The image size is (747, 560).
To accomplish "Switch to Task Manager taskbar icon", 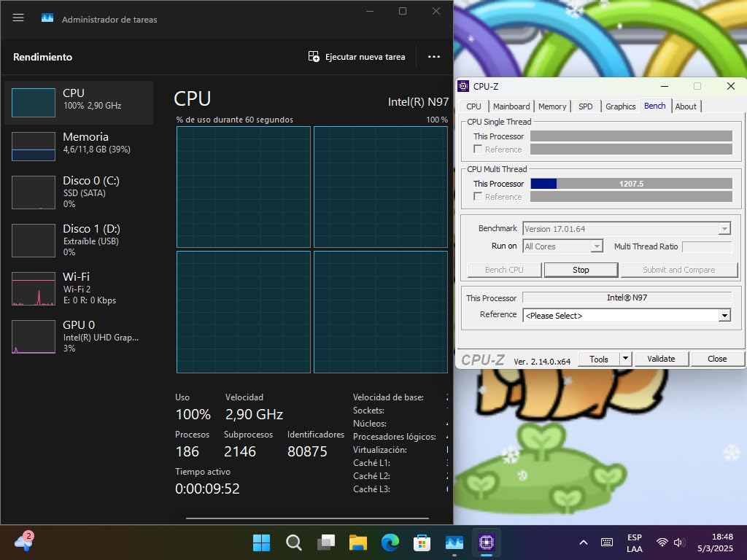I will coord(454,542).
